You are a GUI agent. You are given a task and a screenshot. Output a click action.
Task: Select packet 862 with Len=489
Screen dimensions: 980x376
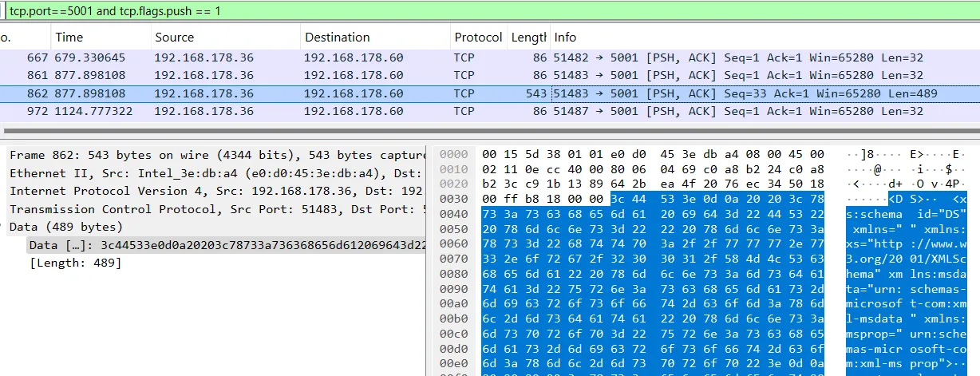click(x=319, y=93)
